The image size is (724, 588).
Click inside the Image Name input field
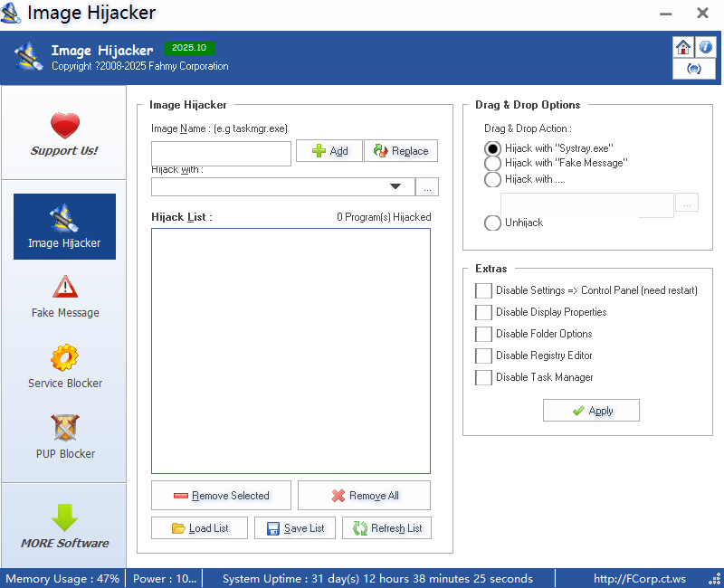(x=221, y=154)
